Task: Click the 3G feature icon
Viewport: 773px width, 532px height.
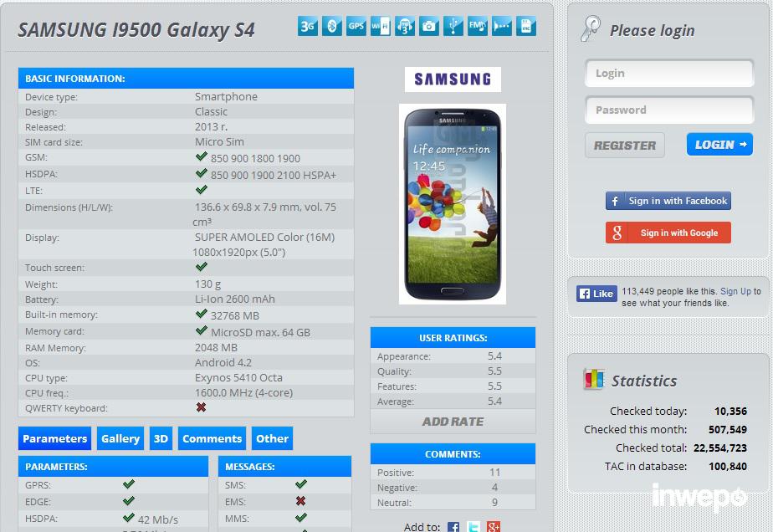Action: pyautogui.click(x=308, y=26)
